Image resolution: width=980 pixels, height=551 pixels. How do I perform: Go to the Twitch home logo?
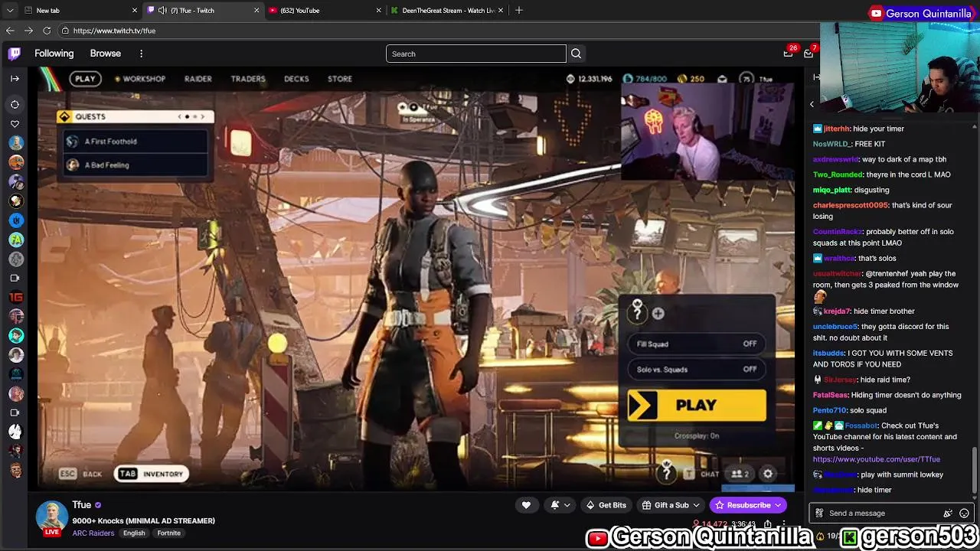pyautogui.click(x=15, y=54)
